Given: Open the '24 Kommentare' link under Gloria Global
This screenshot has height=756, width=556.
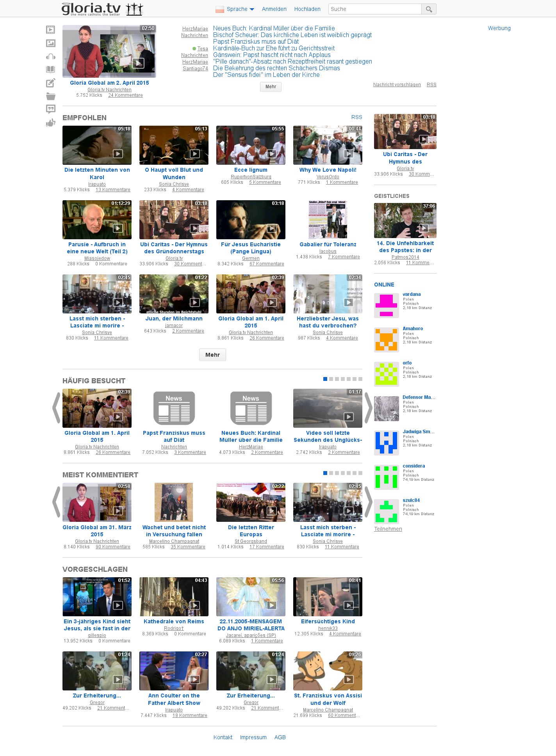Looking at the screenshot, I should (125, 95).
